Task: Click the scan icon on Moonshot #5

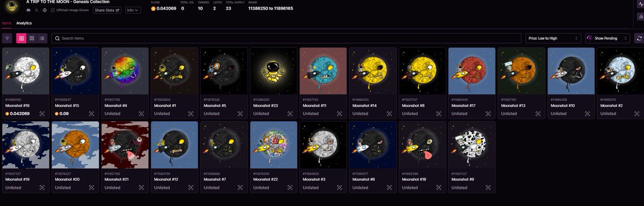Action: coord(240,114)
